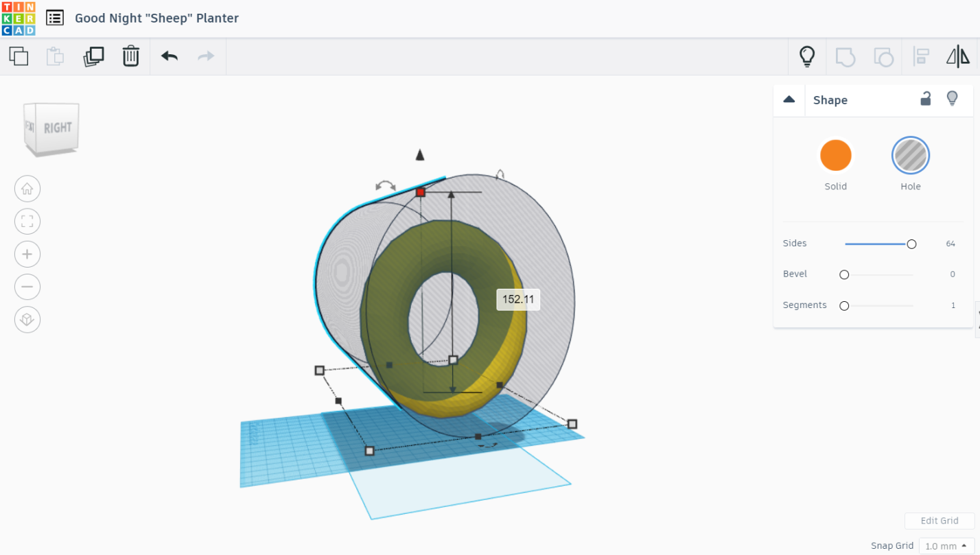This screenshot has height=555, width=980.
Task: Click the RIGHT face of view cube
Action: (58, 128)
